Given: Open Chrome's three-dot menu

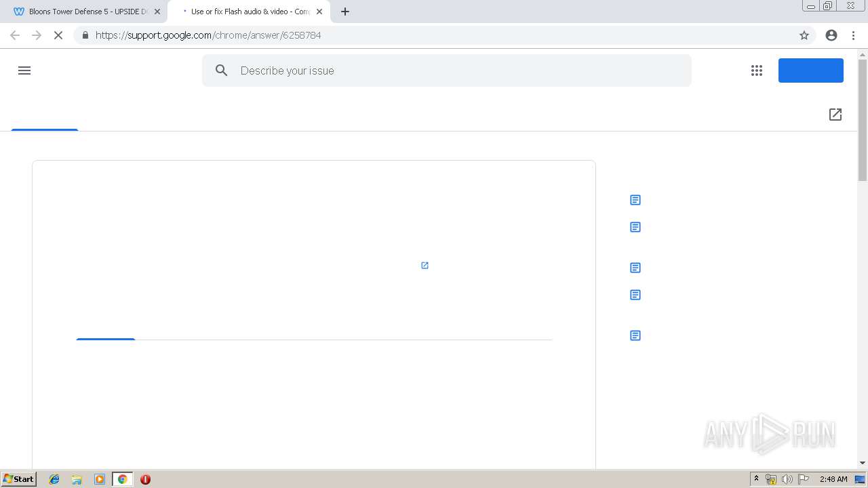Looking at the screenshot, I should pos(854,35).
